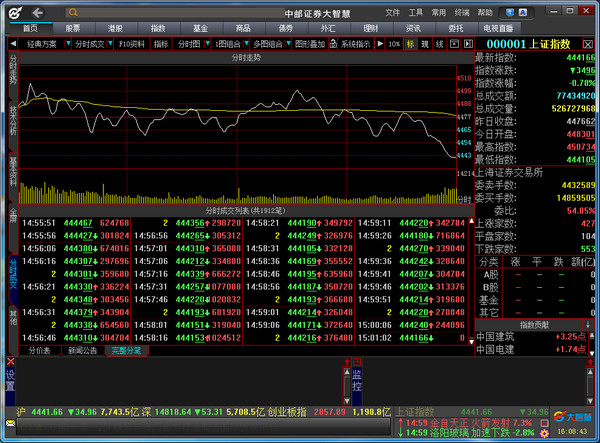Toggle the 线 button in toolbar

440,44
